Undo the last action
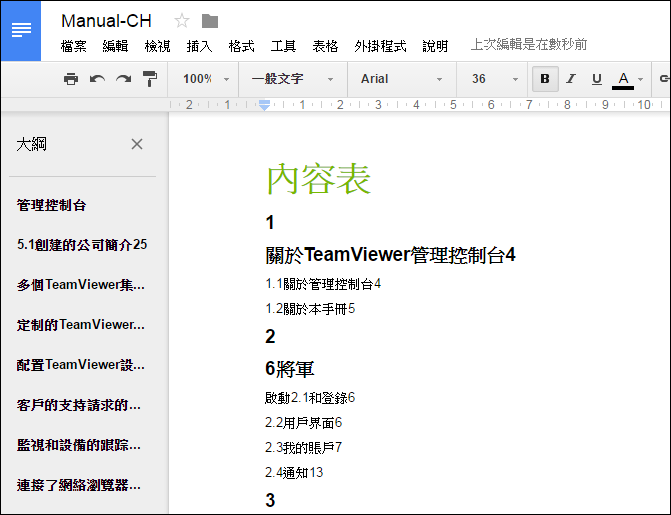 [98, 79]
